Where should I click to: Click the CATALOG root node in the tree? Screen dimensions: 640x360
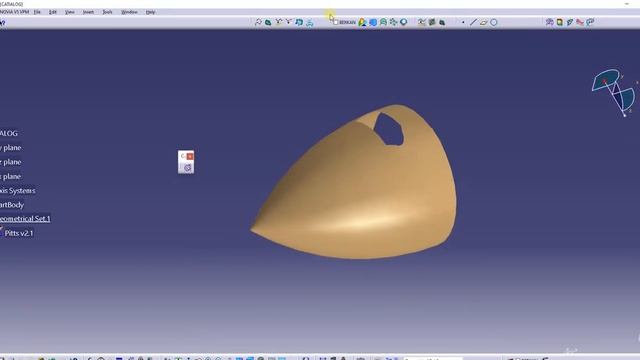click(9, 133)
